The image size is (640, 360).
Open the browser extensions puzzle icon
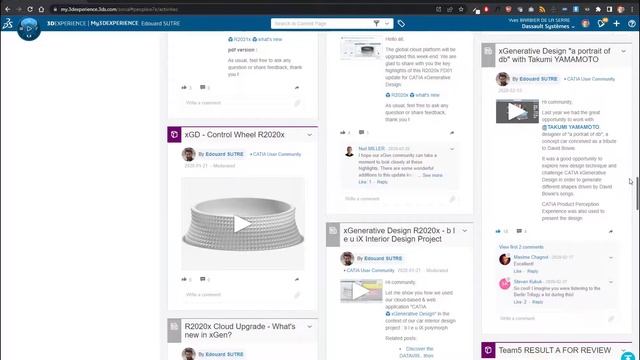point(598,9)
